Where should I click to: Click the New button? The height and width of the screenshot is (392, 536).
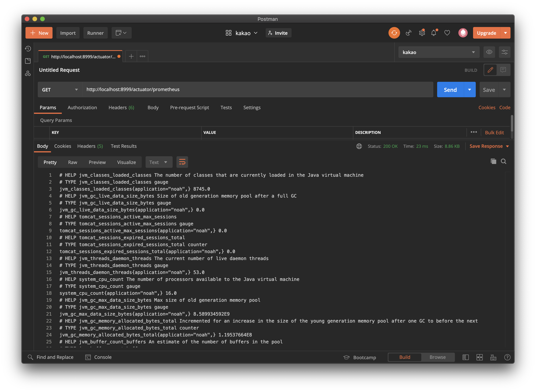[39, 33]
